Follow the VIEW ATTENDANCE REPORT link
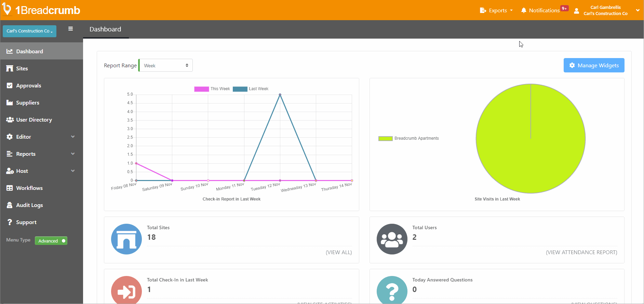This screenshot has height=304, width=644. (x=581, y=252)
